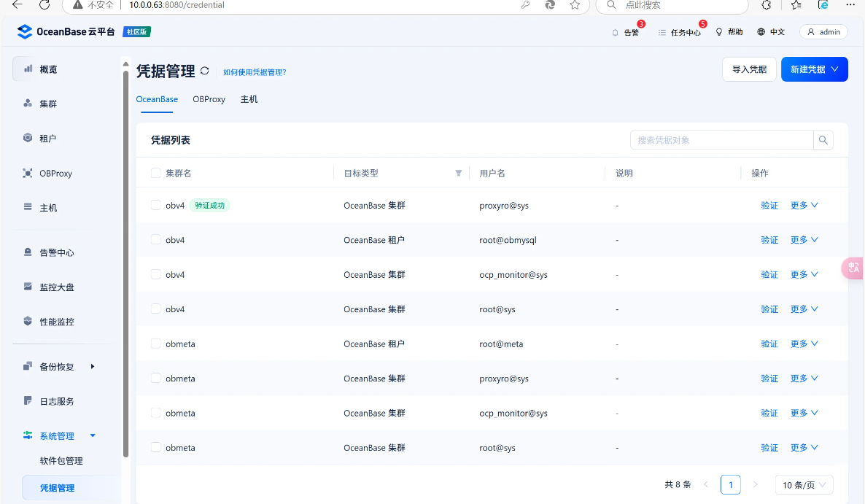Screen dimensions: 865x504
Task: Toggle the select-all checkbox in 集群名 header
Action: [x=155, y=173]
